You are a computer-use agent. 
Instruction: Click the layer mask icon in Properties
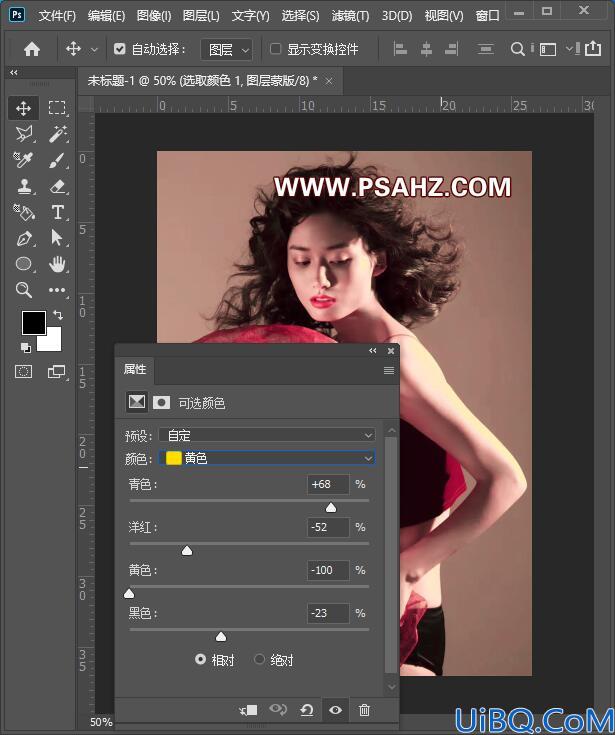[x=161, y=402]
